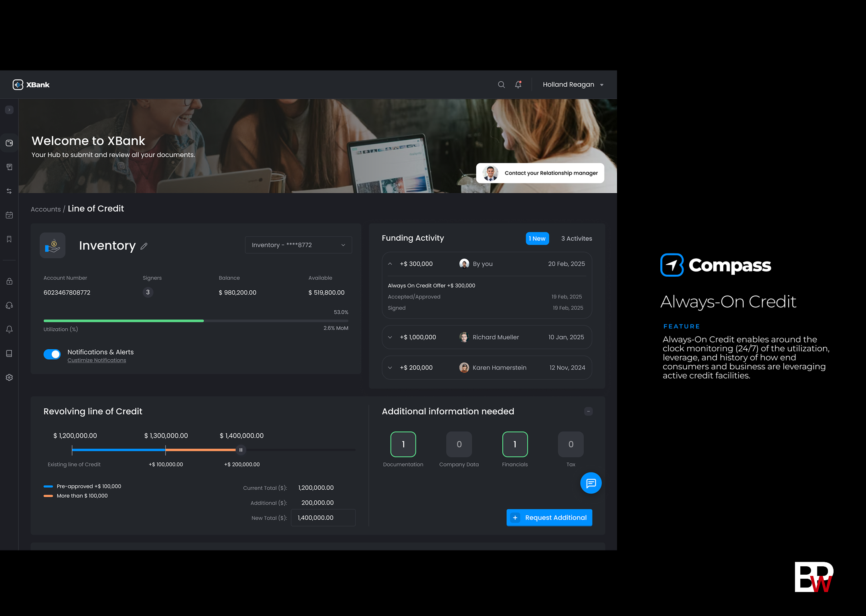The width and height of the screenshot is (866, 616).
Task: Open the Inventory ****8772 account dropdown
Action: (x=298, y=245)
